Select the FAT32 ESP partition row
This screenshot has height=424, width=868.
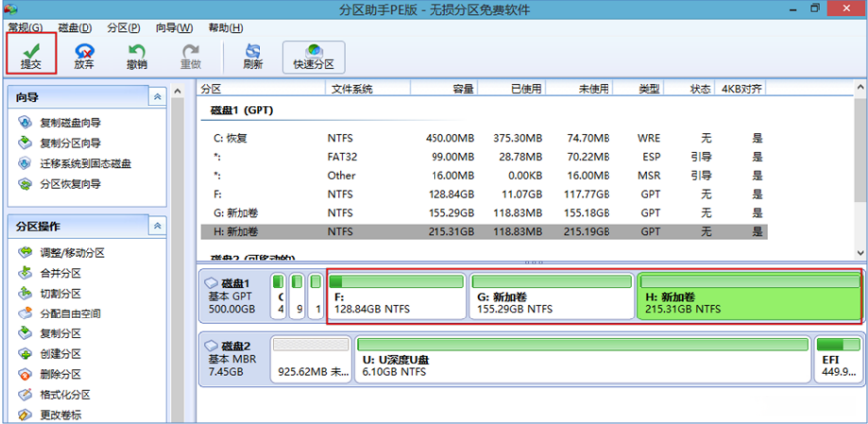tap(484, 157)
